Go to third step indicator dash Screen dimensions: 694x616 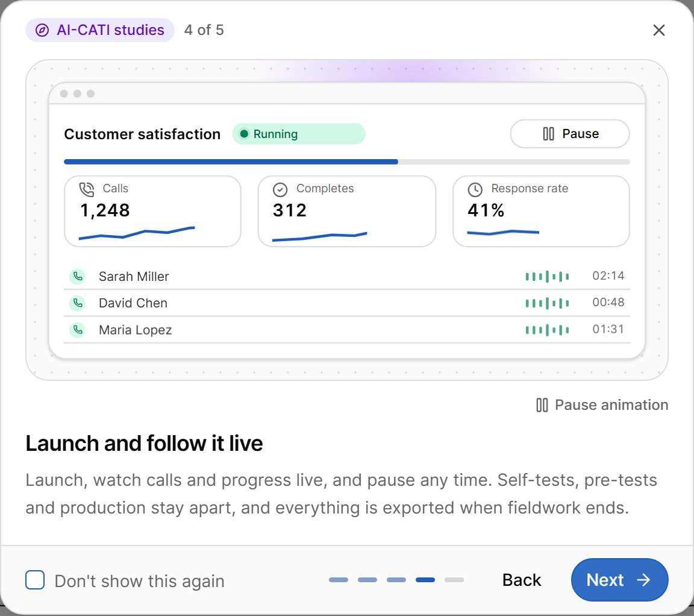pyautogui.click(x=396, y=580)
